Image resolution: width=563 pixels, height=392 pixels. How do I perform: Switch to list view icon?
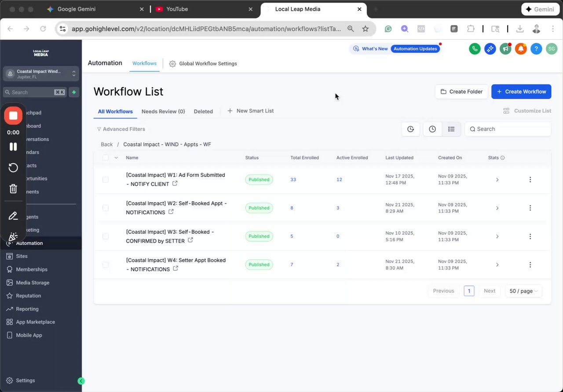point(451,129)
